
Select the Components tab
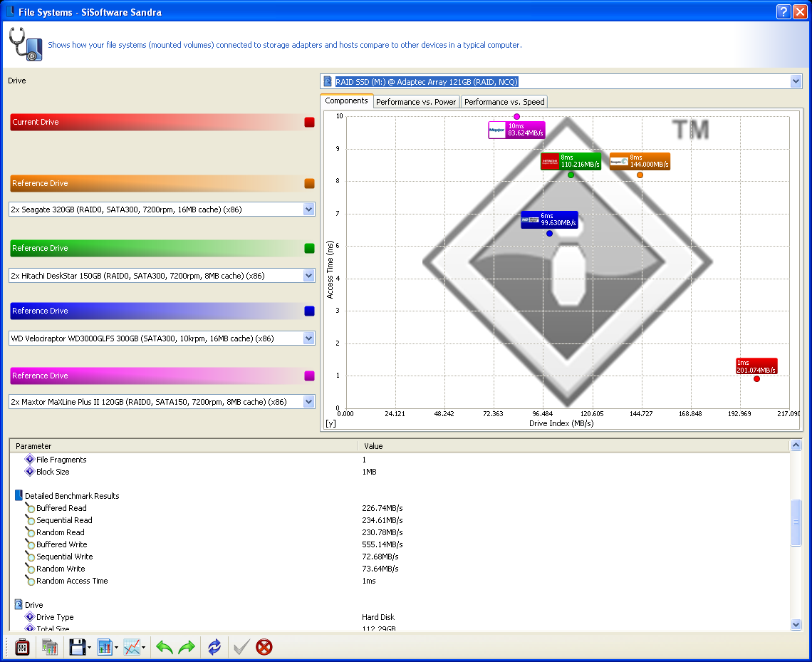(346, 101)
